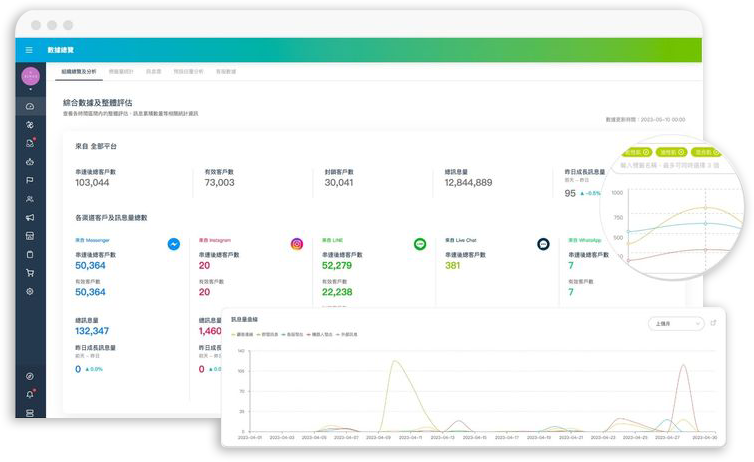Click the 12,844,889 total messages value
This screenshot has width=754, height=462.
point(468,183)
